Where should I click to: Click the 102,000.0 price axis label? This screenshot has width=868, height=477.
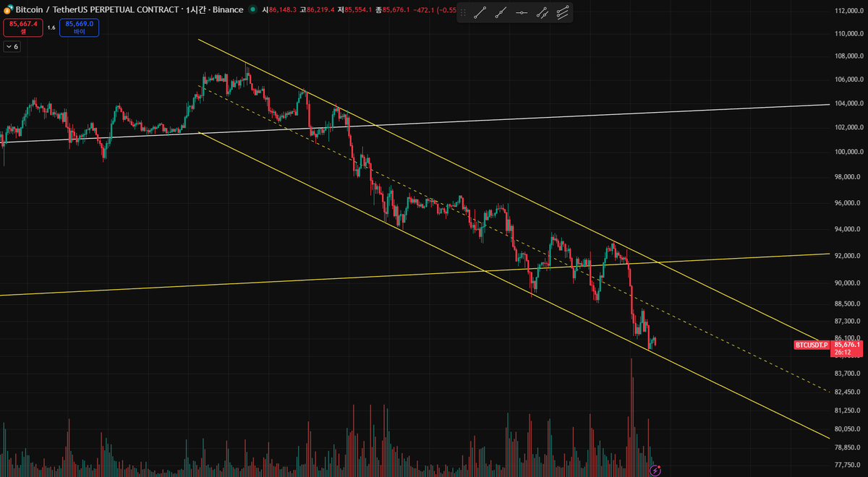(x=849, y=127)
